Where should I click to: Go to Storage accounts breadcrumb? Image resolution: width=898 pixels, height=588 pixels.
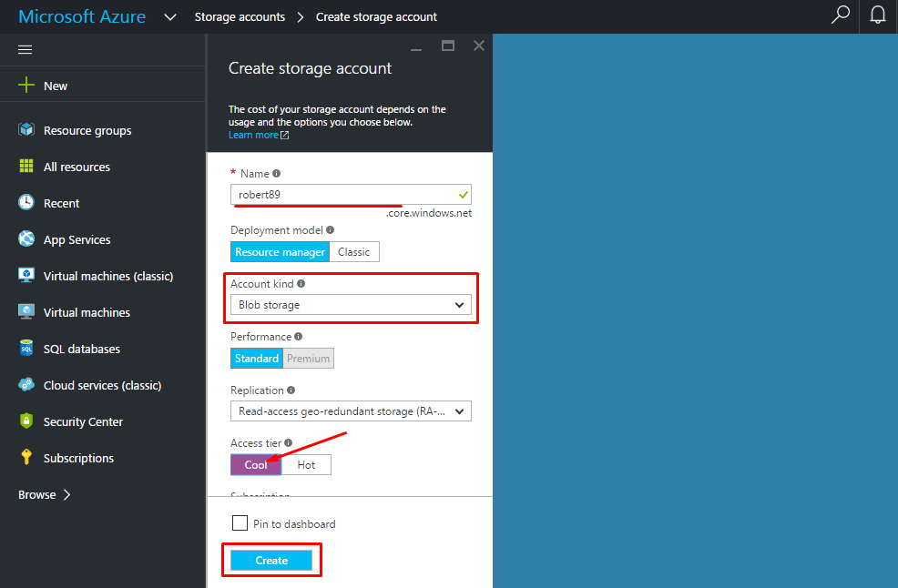(x=240, y=17)
